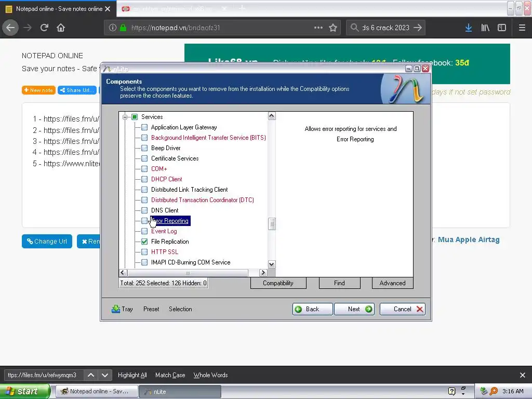Click the Compatibility button
Image resolution: width=532 pixels, height=399 pixels.
tap(278, 283)
